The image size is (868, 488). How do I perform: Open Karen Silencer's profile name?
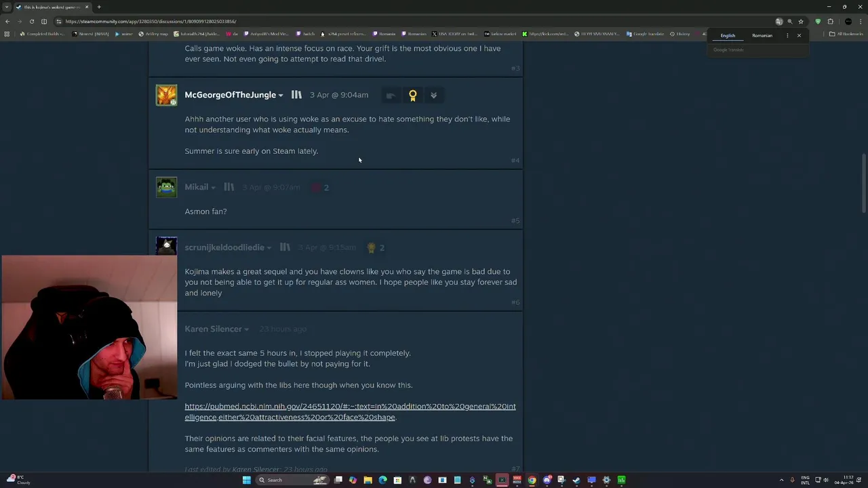[x=213, y=329]
